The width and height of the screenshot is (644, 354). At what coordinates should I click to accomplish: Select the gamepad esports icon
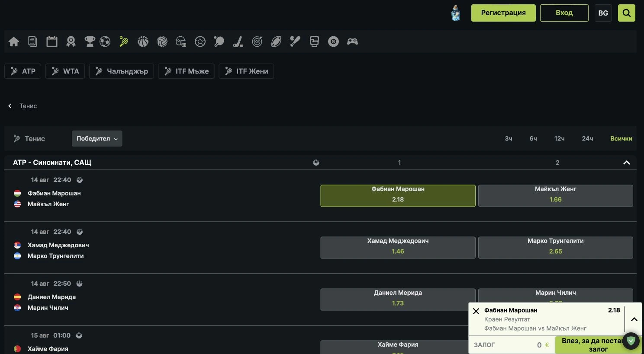(x=352, y=41)
